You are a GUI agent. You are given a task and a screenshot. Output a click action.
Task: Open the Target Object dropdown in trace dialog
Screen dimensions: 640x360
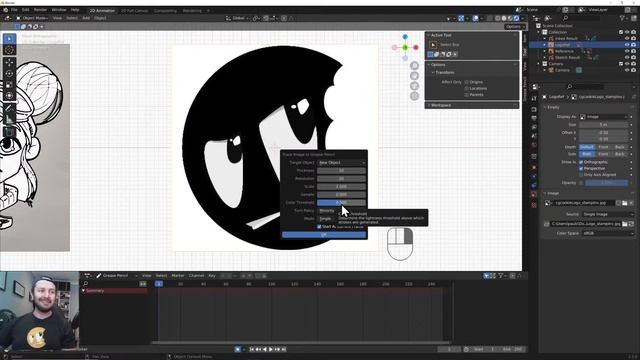click(x=342, y=162)
